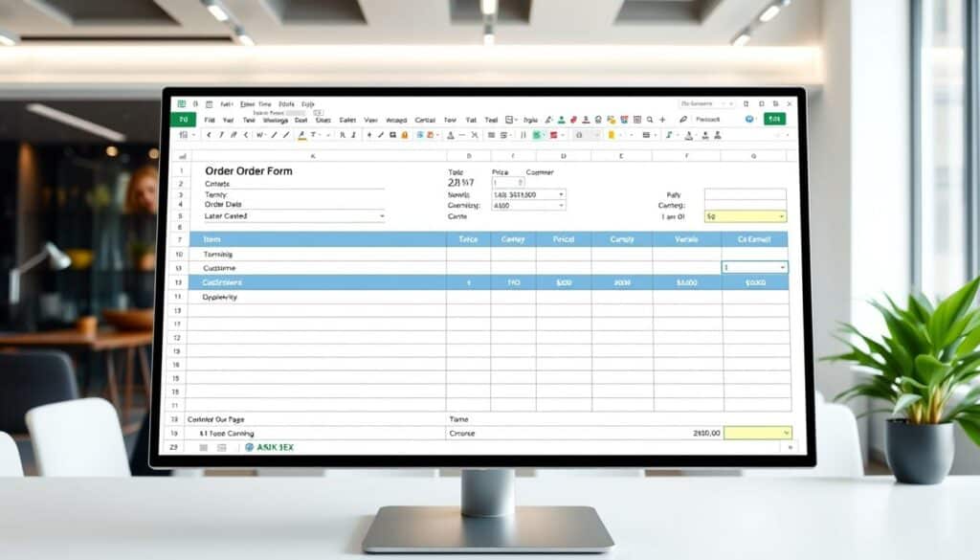
Task: Click the magnifier search icon
Action: pos(650,120)
